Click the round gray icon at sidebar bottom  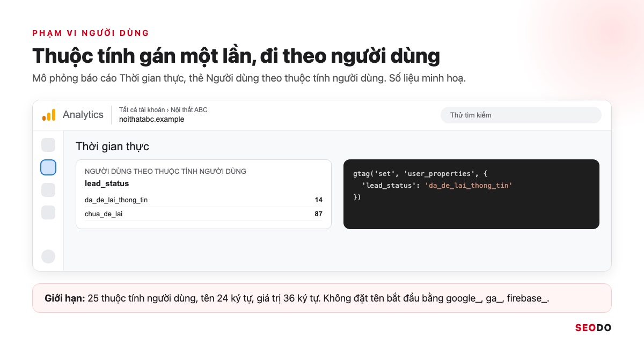48,256
